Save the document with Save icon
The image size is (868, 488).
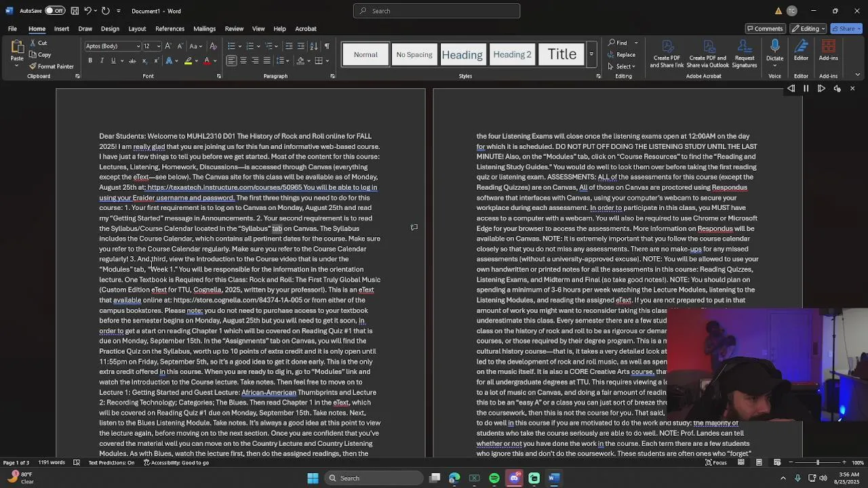click(75, 11)
